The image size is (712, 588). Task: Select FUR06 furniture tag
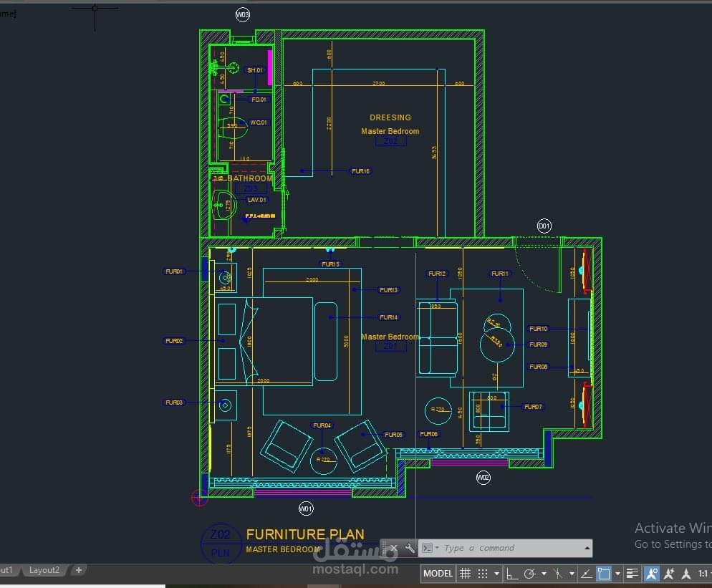point(428,434)
